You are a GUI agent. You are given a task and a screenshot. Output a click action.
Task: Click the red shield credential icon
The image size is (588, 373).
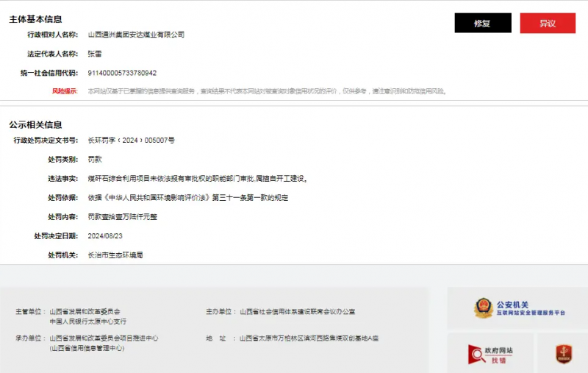click(564, 354)
